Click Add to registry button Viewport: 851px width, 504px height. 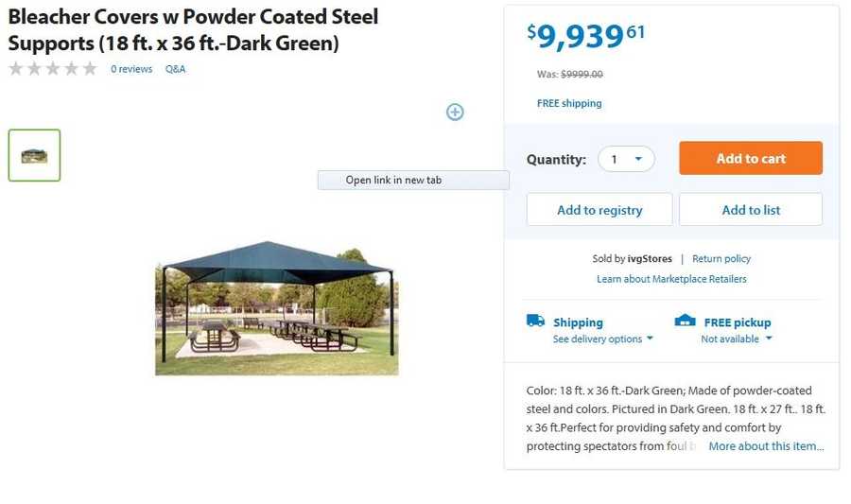click(599, 210)
